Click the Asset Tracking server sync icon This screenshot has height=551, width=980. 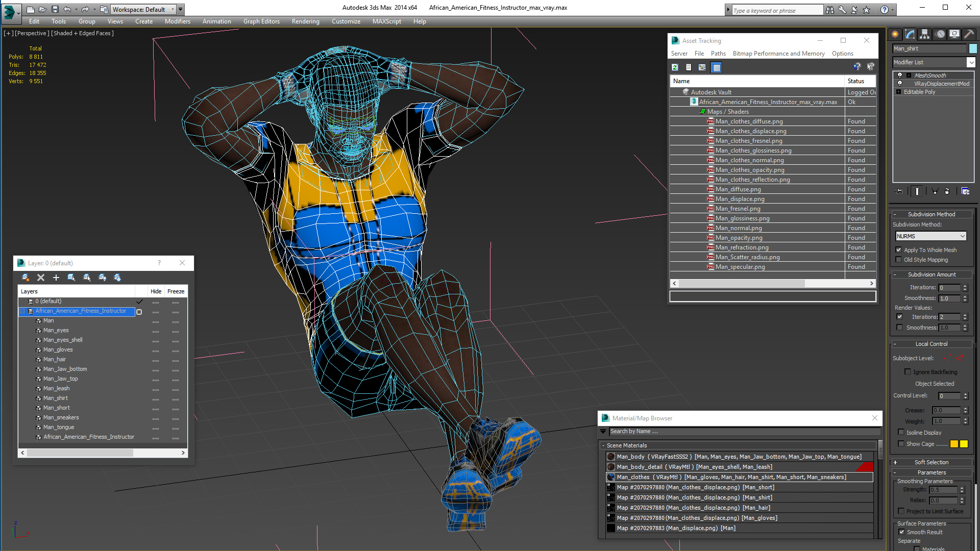[x=675, y=67]
